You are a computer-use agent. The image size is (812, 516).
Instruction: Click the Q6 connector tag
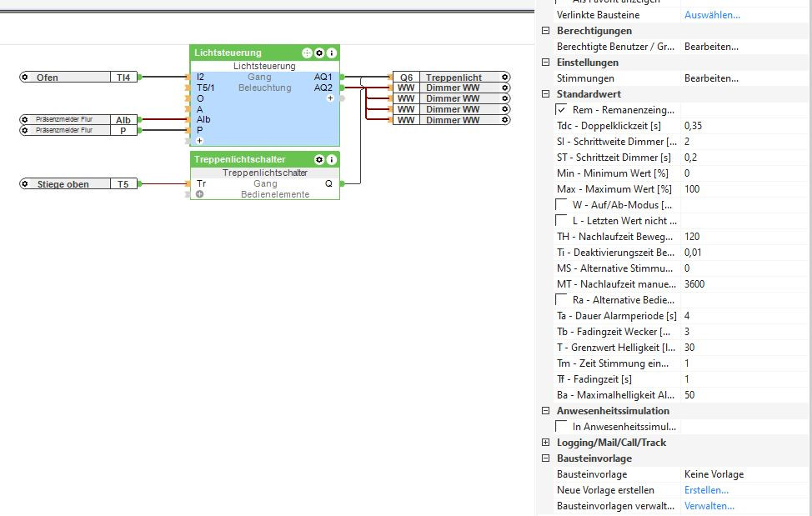click(x=406, y=78)
